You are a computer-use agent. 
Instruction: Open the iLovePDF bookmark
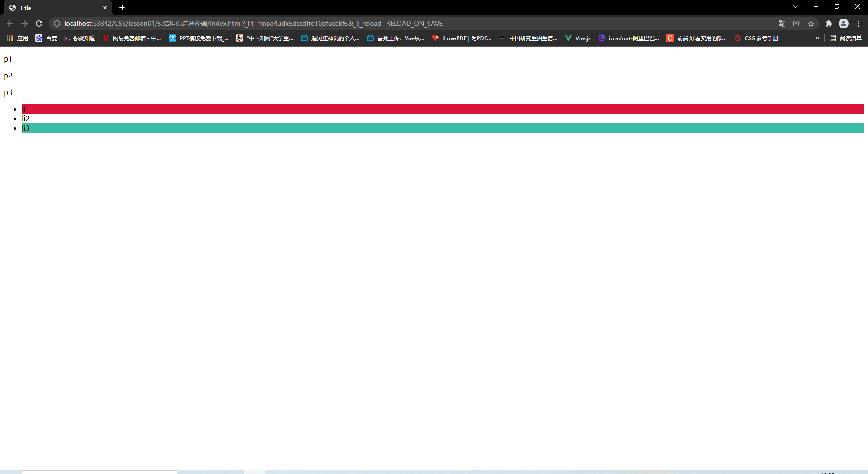coord(462,38)
